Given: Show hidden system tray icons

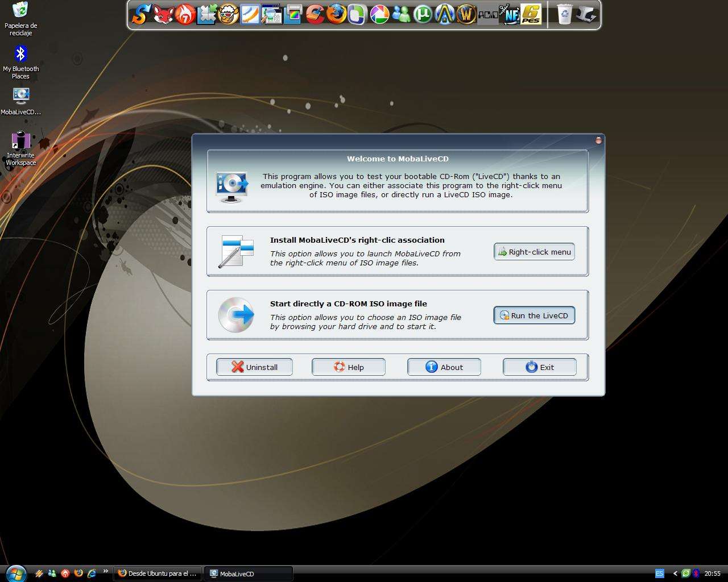Looking at the screenshot, I should (675, 573).
